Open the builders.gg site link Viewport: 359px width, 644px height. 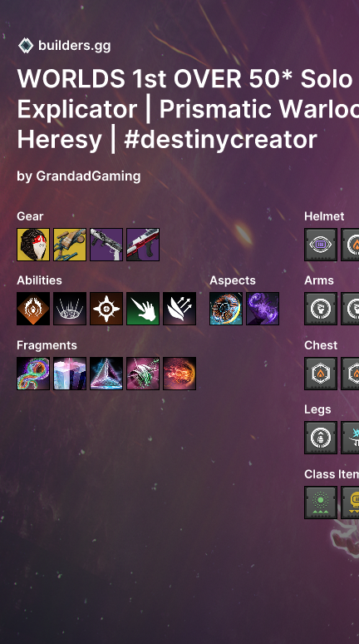click(x=74, y=46)
